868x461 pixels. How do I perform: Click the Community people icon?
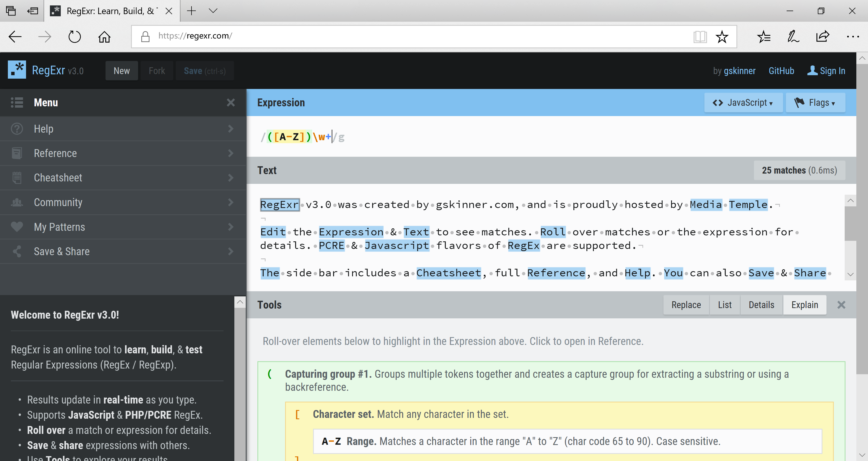point(17,202)
